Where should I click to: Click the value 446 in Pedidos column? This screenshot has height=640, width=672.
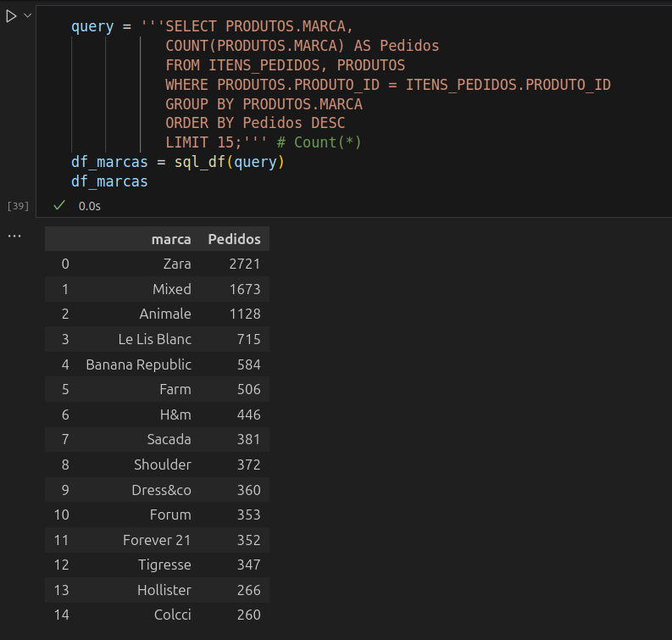click(248, 415)
